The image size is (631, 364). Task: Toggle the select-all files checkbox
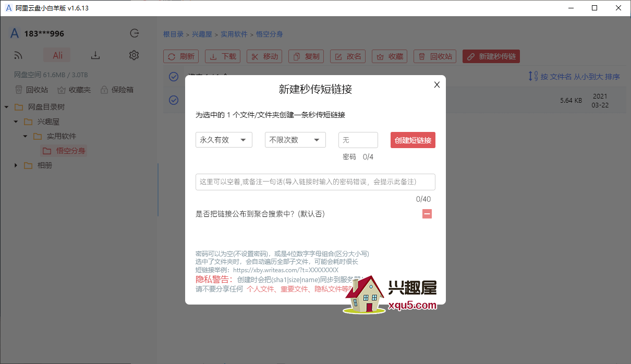tap(174, 77)
